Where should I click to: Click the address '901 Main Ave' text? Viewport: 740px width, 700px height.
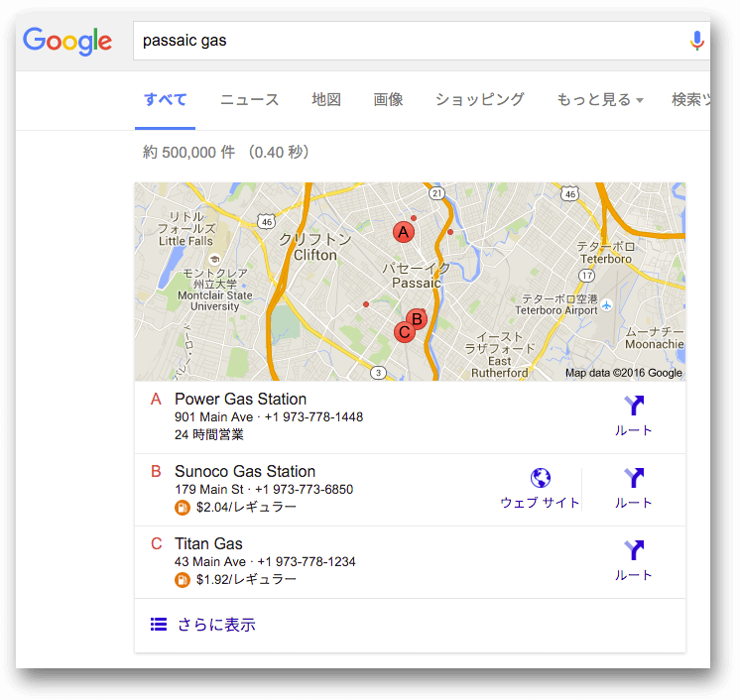(x=214, y=417)
